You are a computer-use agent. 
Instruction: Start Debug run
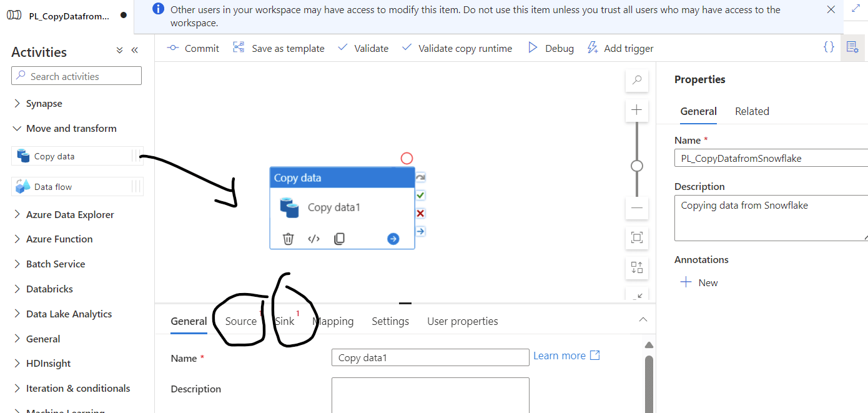coord(551,48)
